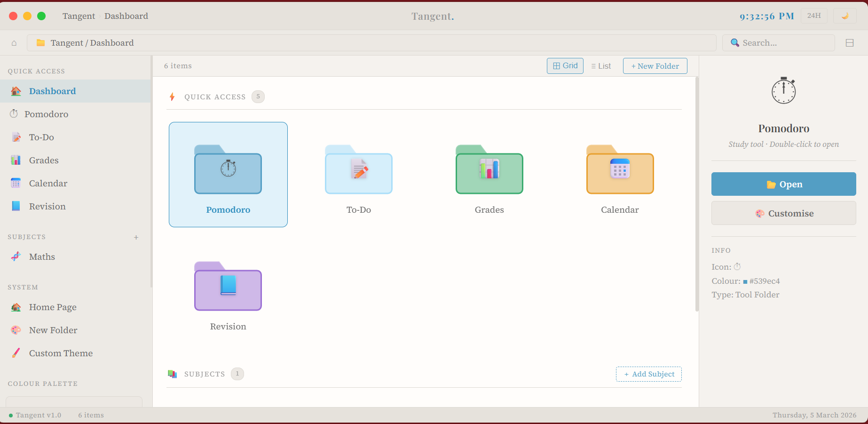
Task: Click "Thursday, 5 March 2026" in status bar
Action: (814, 415)
